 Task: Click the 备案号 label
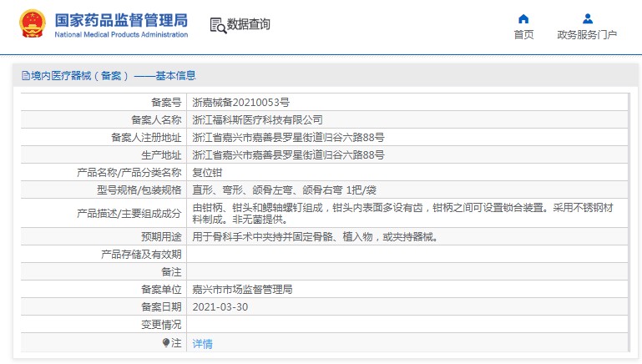(x=166, y=103)
